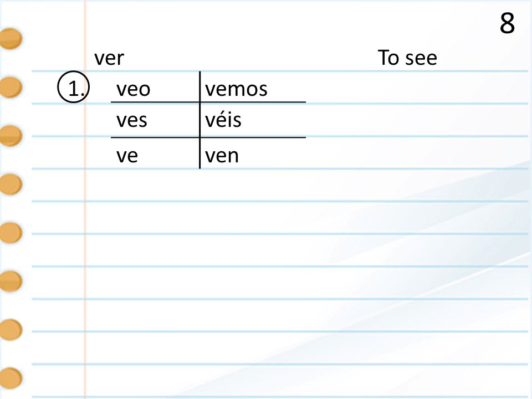The height and width of the screenshot is (399, 532).
Task: Select the accented word "véis"
Action: click(223, 120)
